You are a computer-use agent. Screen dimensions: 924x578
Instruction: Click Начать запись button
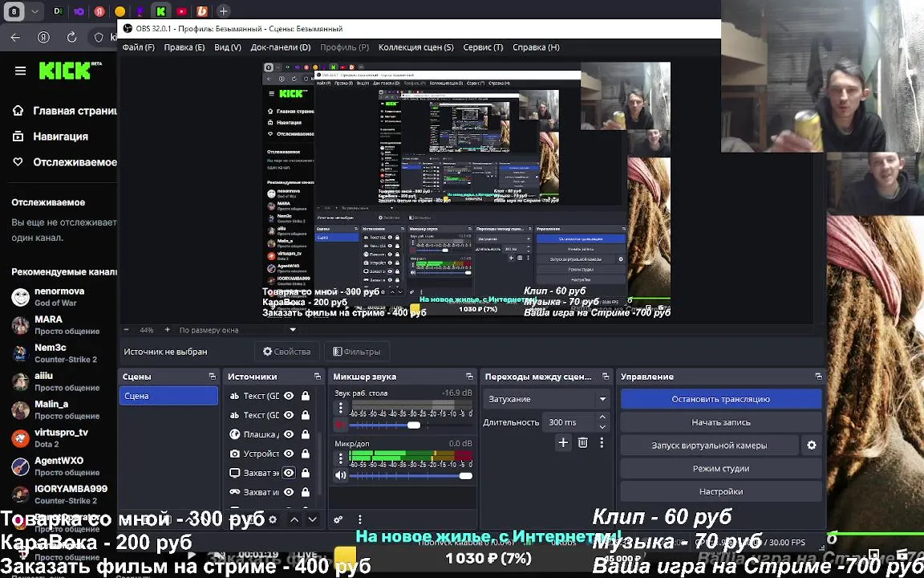[x=721, y=422]
